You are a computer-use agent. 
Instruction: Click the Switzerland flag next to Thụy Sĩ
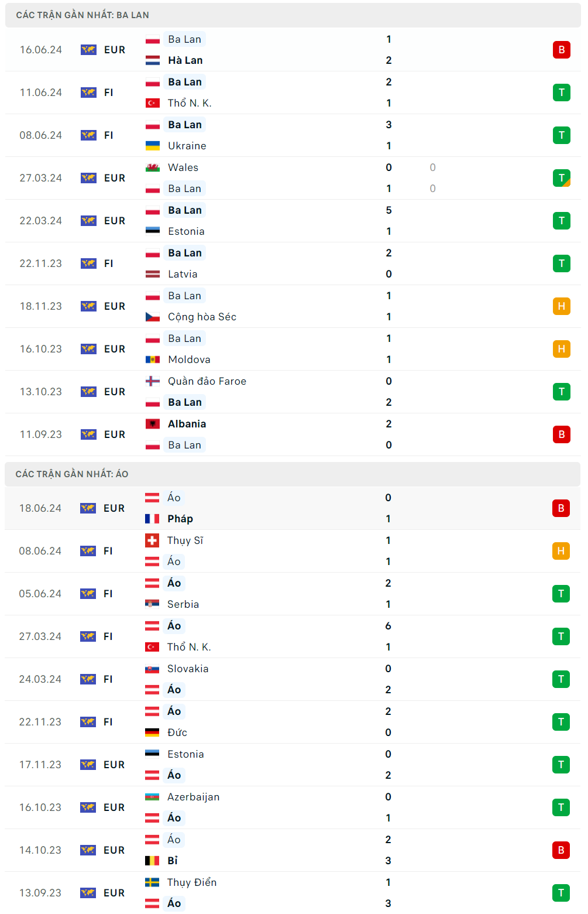[x=152, y=540]
